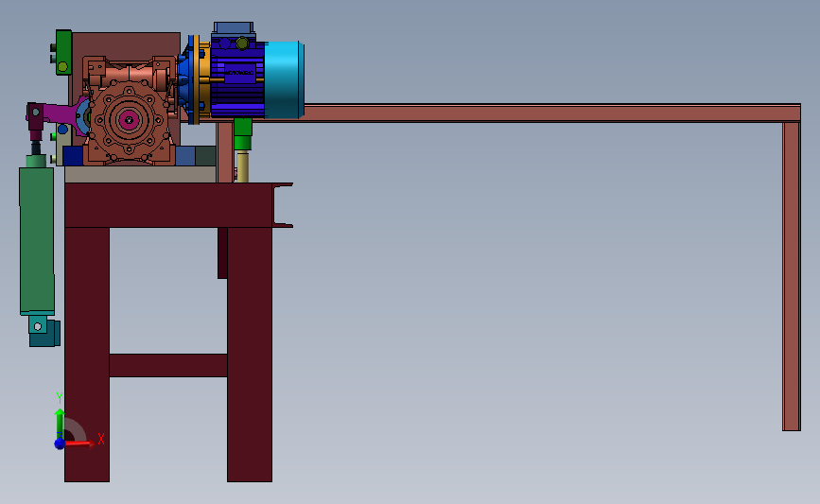
Task: Click the green Y axis arrow of the triad
Action: [x=60, y=424]
